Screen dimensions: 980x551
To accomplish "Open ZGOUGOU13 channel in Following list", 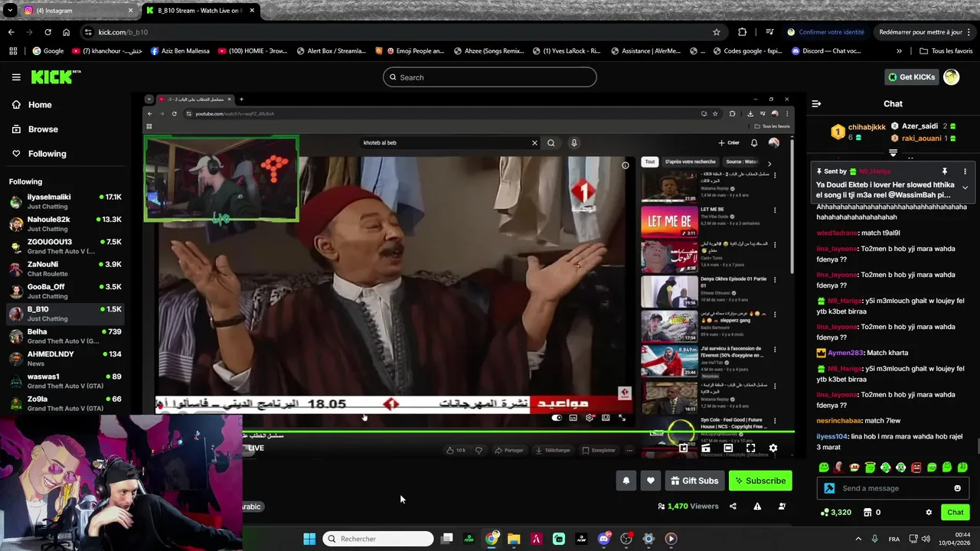I will coord(65,246).
